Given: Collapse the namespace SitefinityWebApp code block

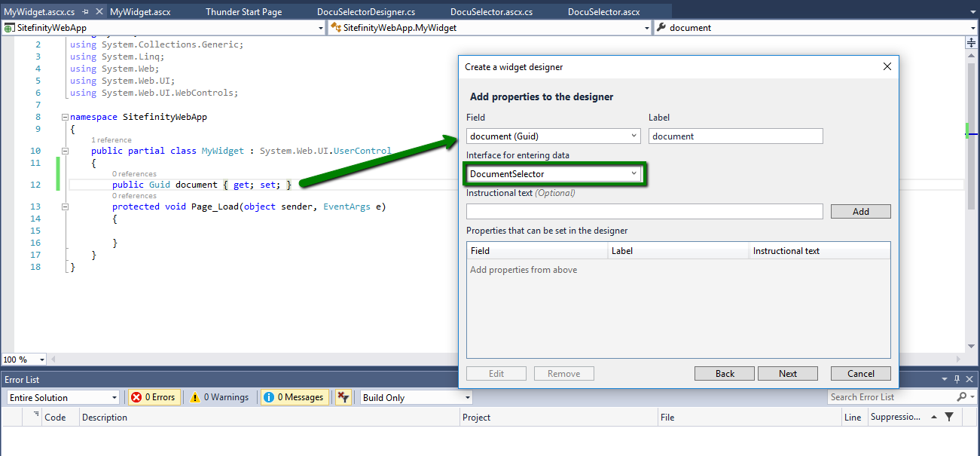Looking at the screenshot, I should click(x=65, y=117).
